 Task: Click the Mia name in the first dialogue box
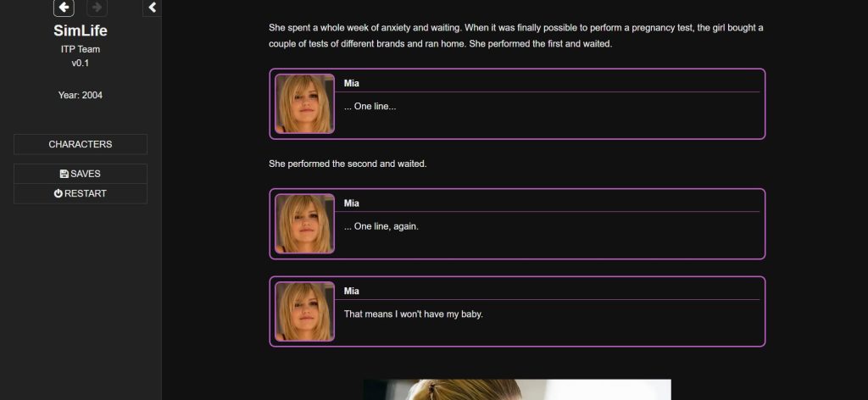(x=352, y=84)
